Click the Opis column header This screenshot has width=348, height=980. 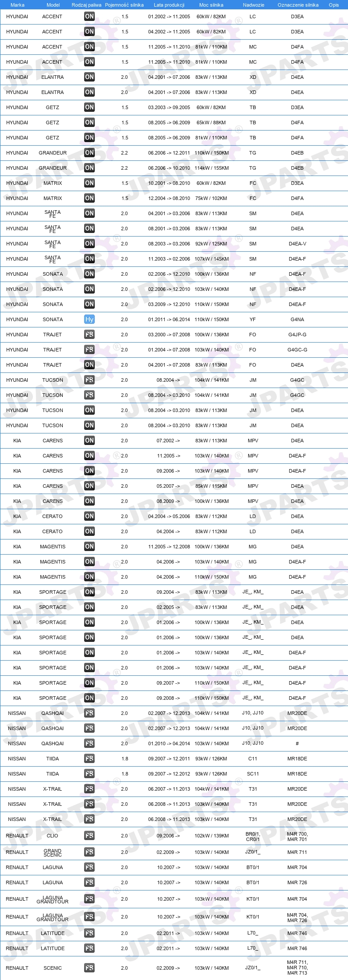334,5
